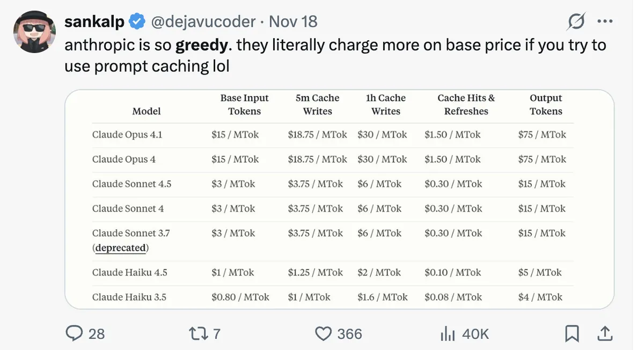Open tweet view analytics via bar chart icon
The width and height of the screenshot is (644, 350).
[448, 333]
